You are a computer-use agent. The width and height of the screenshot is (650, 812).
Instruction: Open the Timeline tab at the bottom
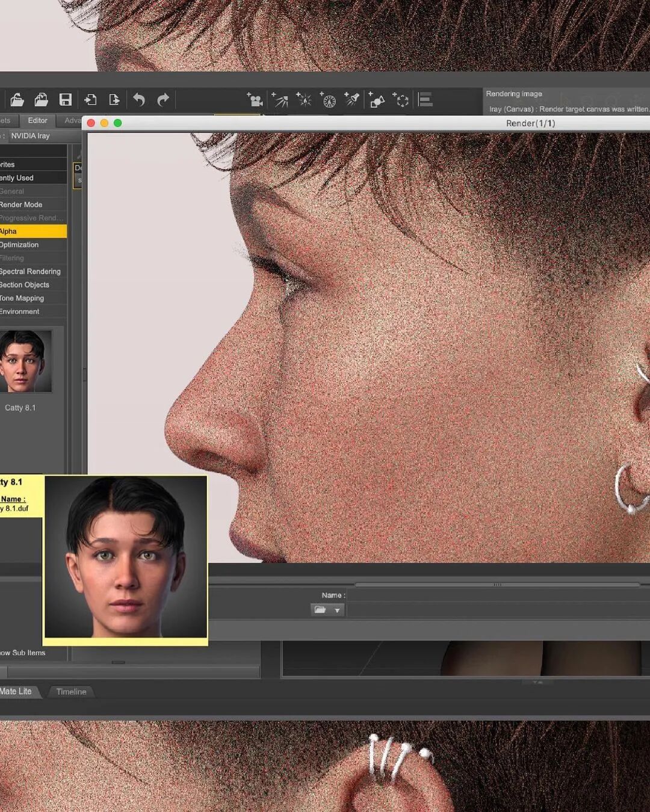coord(71,692)
